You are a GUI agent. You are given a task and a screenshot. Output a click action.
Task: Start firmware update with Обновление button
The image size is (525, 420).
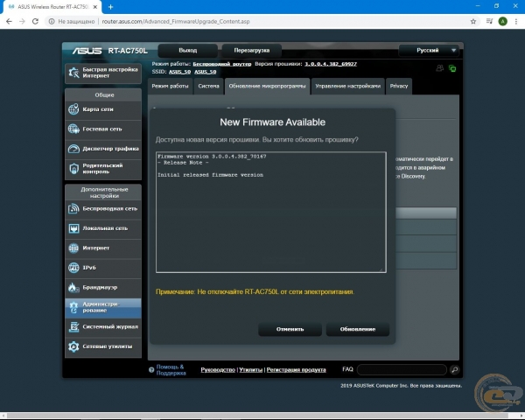coord(358,329)
